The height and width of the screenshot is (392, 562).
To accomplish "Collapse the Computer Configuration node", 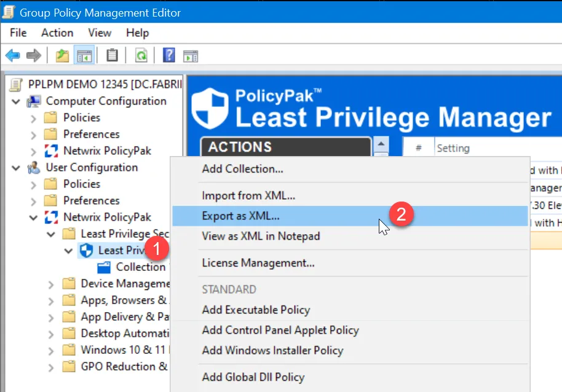I will 17,101.
